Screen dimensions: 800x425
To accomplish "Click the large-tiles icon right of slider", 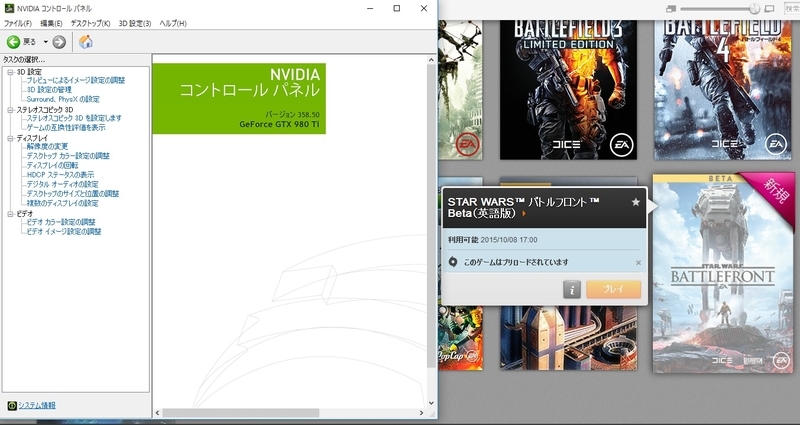I will (769, 9).
